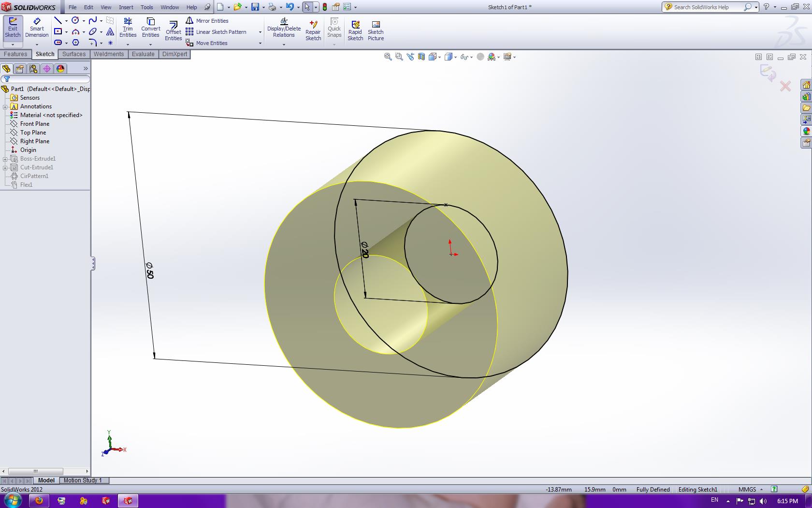Switch to DisplayManager panel tab
The width and height of the screenshot is (812, 508).
point(60,69)
